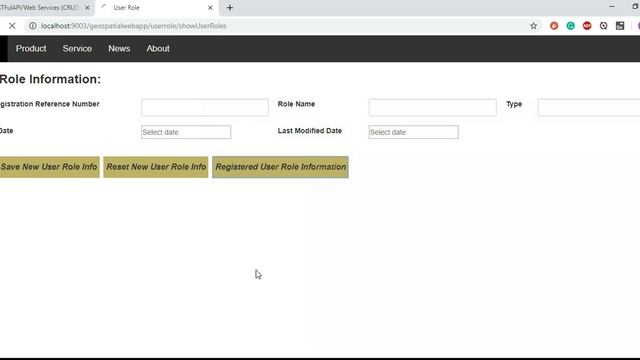
Task: Open a new browser tab
Action: [230, 8]
